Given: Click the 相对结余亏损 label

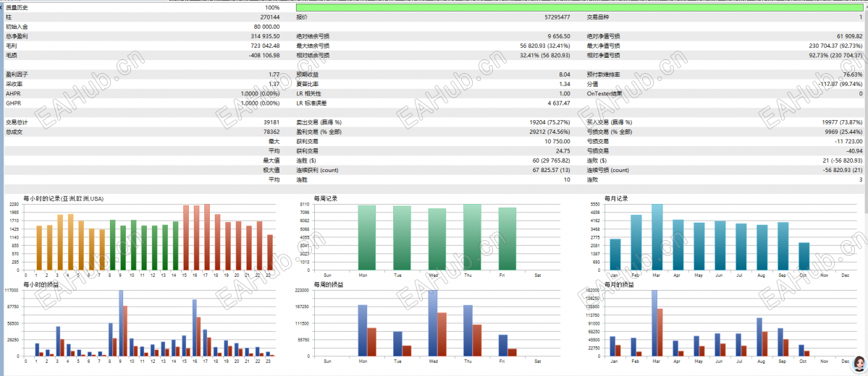Looking at the screenshot, I should [313, 55].
